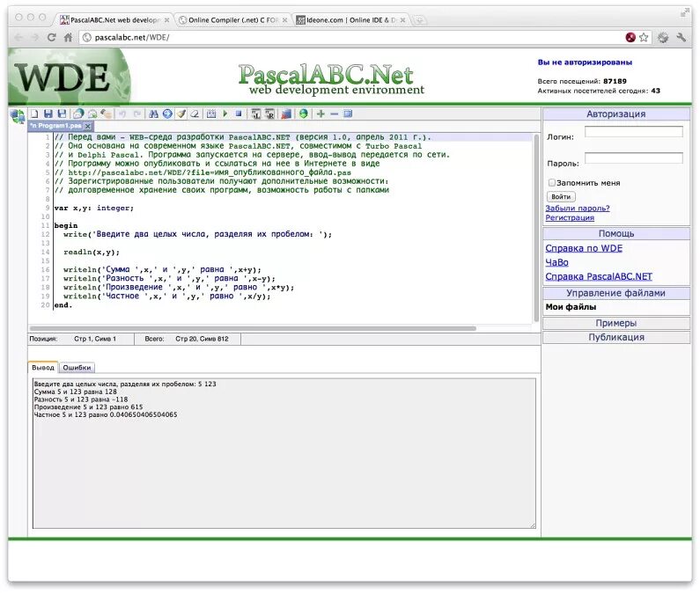Open browser wrench settings menu
Image resolution: width=700 pixels, height=593 pixels.
pyautogui.click(x=681, y=38)
